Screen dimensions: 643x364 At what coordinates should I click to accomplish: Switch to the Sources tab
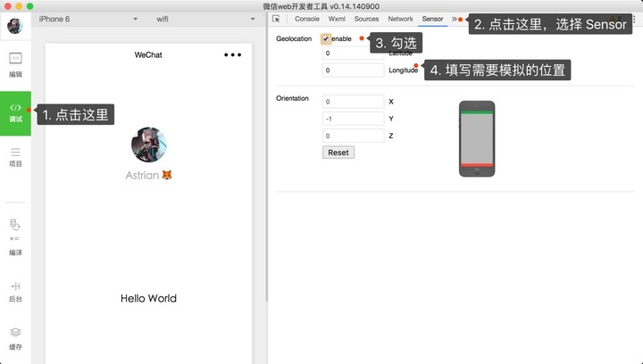click(366, 19)
